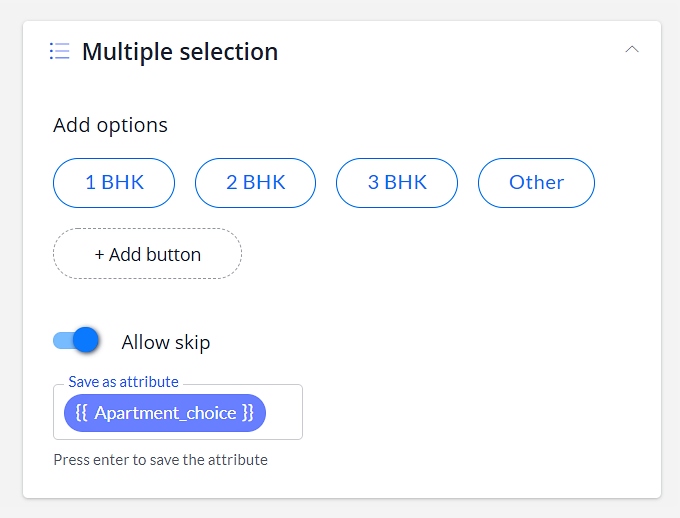The width and height of the screenshot is (680, 518).
Task: Add a new option with + Add button
Action: click(147, 254)
